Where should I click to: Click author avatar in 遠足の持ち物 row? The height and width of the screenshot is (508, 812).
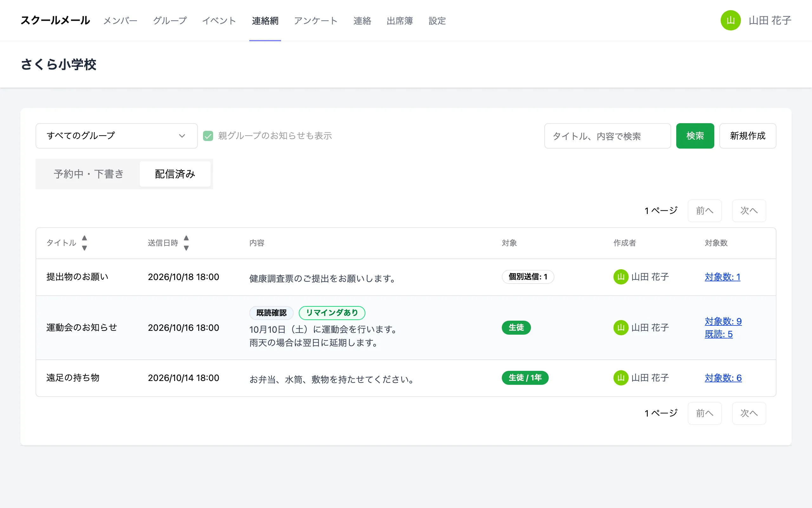coord(621,378)
